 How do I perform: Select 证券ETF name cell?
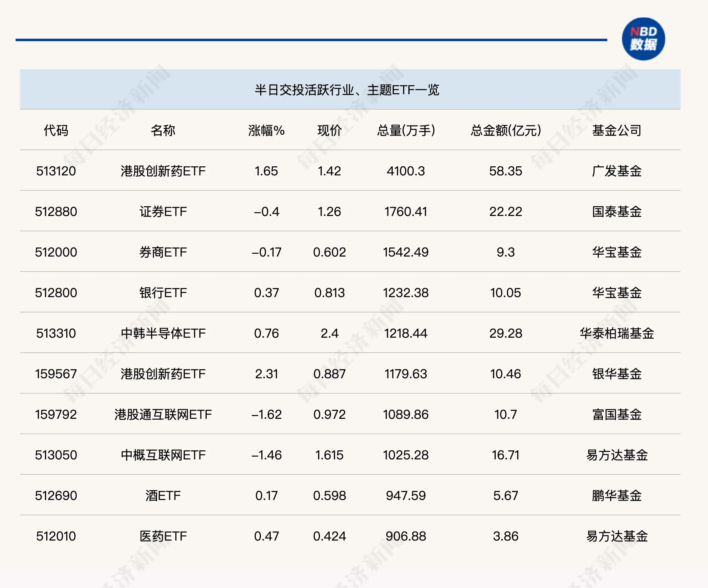click(163, 212)
